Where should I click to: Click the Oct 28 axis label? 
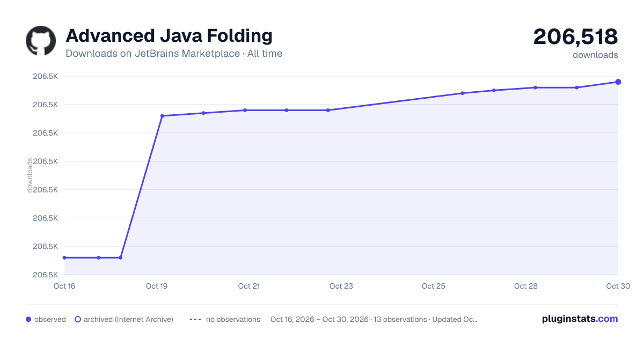tap(526, 286)
